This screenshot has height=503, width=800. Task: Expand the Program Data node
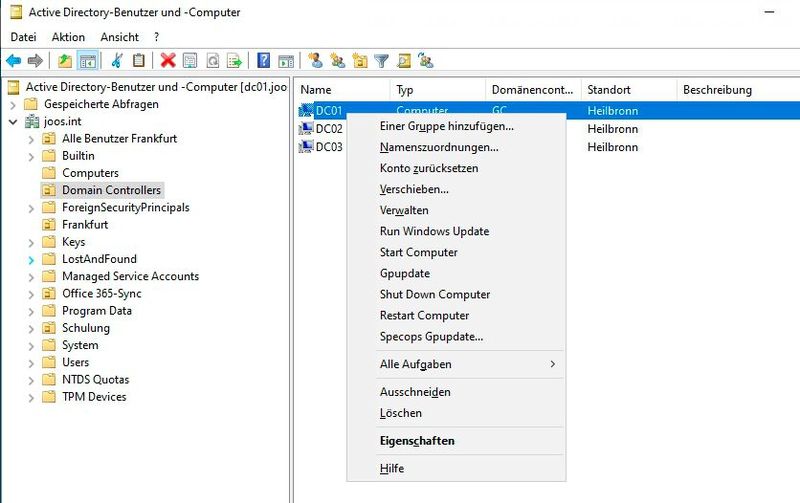click(x=31, y=312)
